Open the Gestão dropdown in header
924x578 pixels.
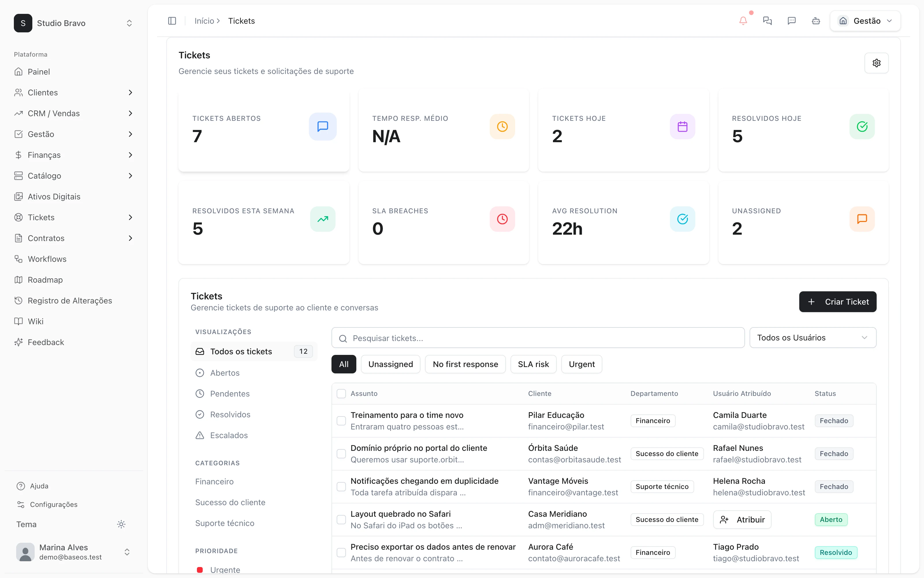(x=865, y=21)
